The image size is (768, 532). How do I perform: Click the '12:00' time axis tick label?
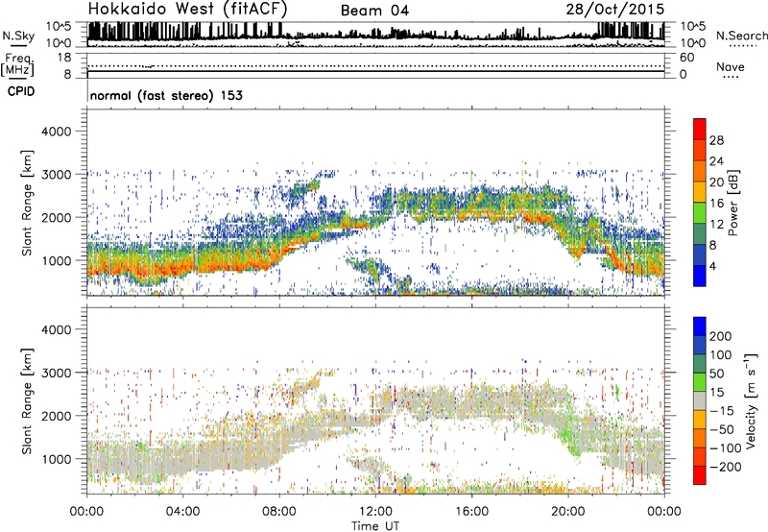(x=375, y=512)
